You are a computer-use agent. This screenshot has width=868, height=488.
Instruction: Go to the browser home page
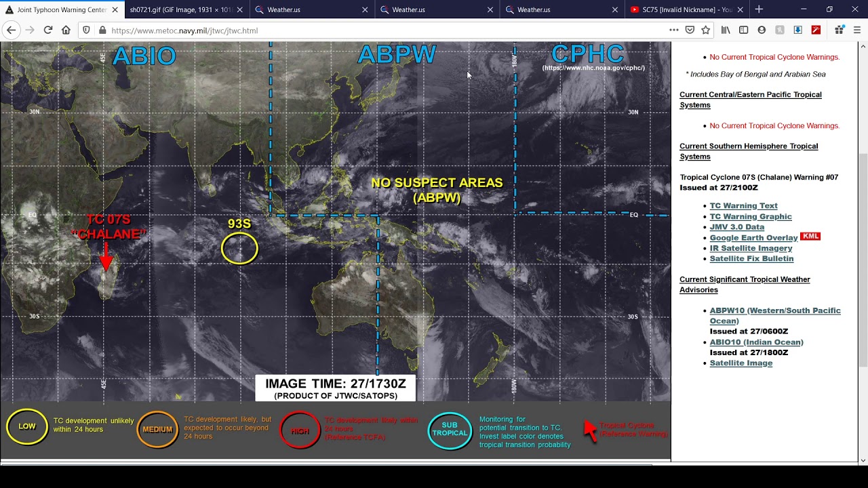tap(66, 30)
